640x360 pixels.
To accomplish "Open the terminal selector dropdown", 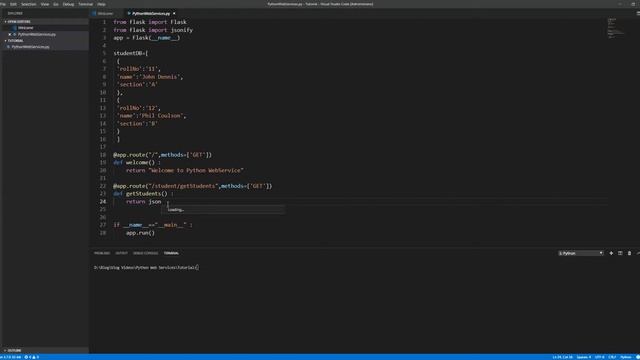I will 581,253.
